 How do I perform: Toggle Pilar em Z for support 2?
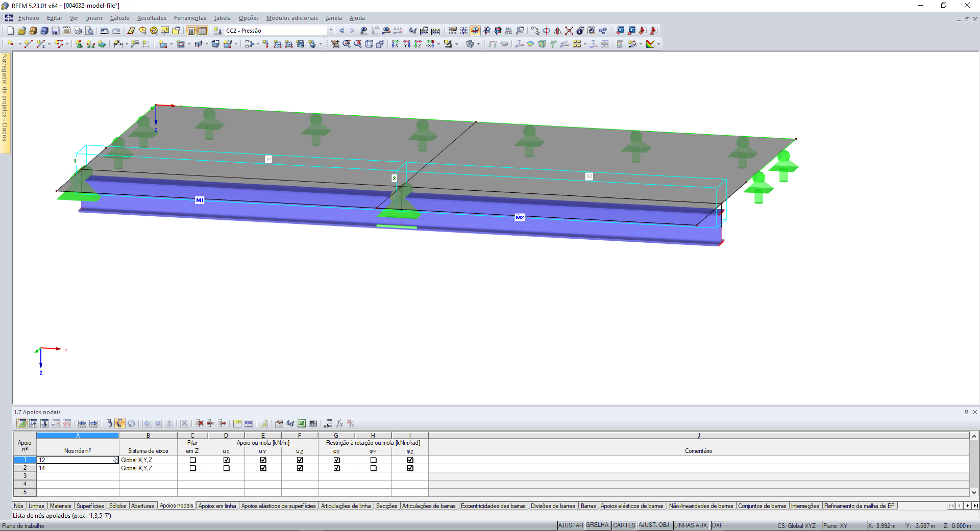(x=192, y=468)
